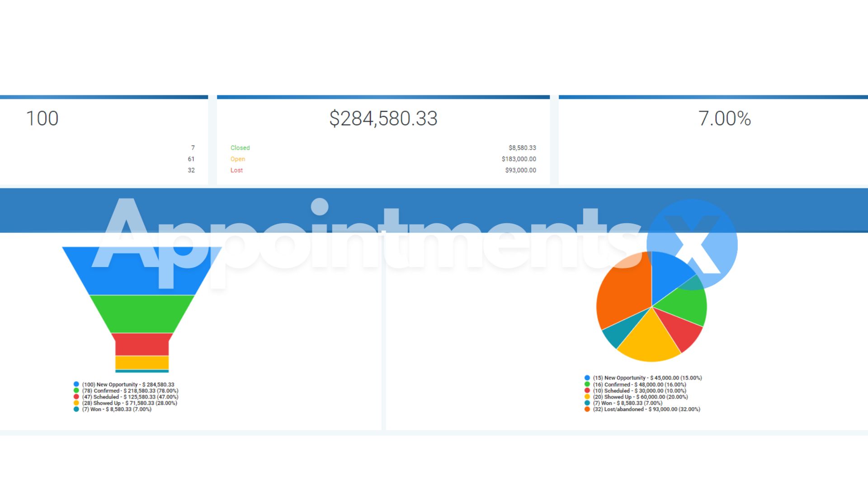
Task: Select the 7.00% conversion rate card
Action: [x=724, y=118]
